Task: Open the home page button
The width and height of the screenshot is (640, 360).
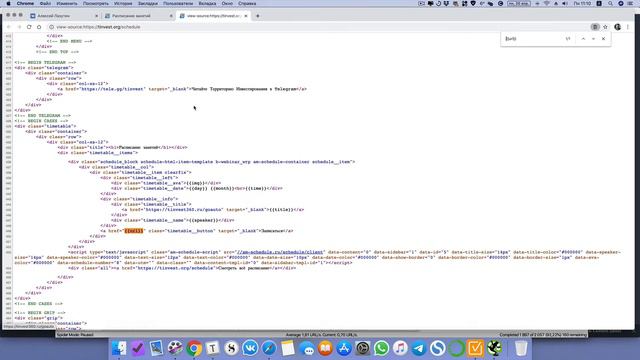Action: tap(39, 27)
